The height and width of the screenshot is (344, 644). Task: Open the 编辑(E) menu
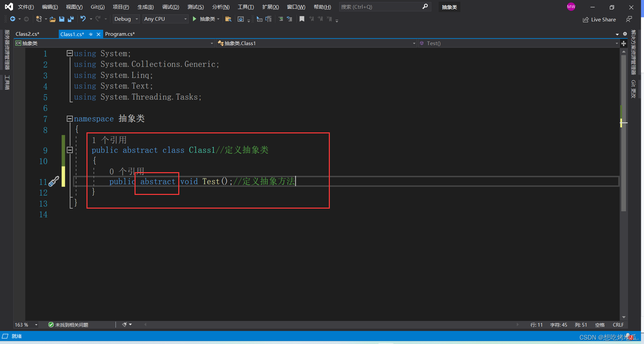click(50, 7)
